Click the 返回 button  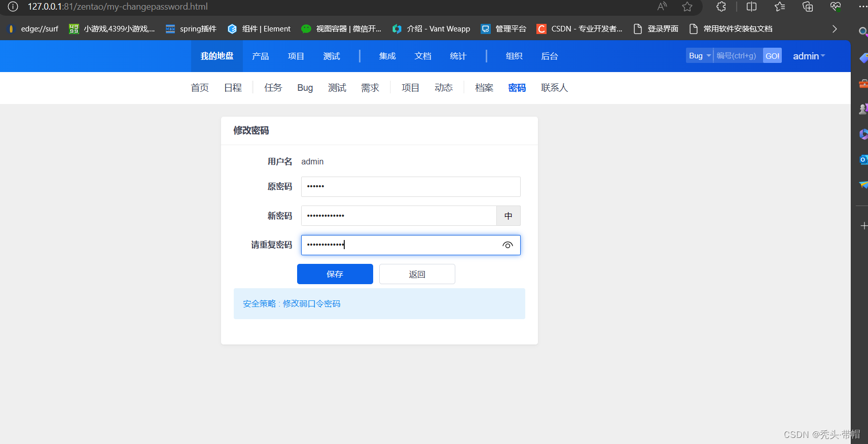pyautogui.click(x=417, y=274)
